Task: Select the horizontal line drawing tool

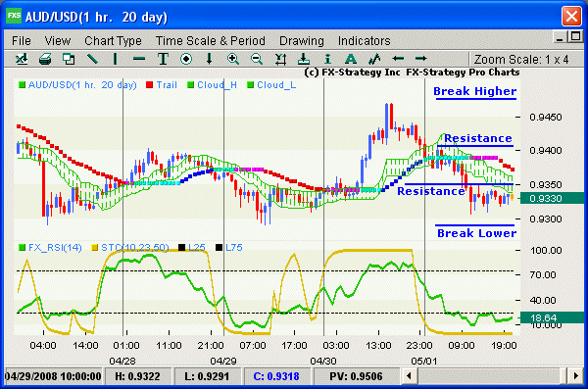Action: [139, 59]
